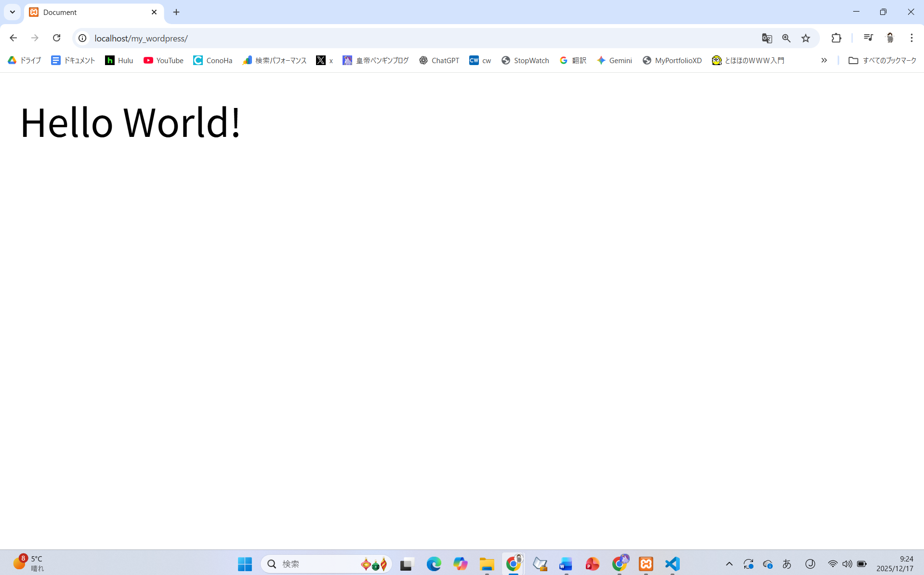924x575 pixels.
Task: Open the Extensions puzzle icon
Action: (836, 38)
